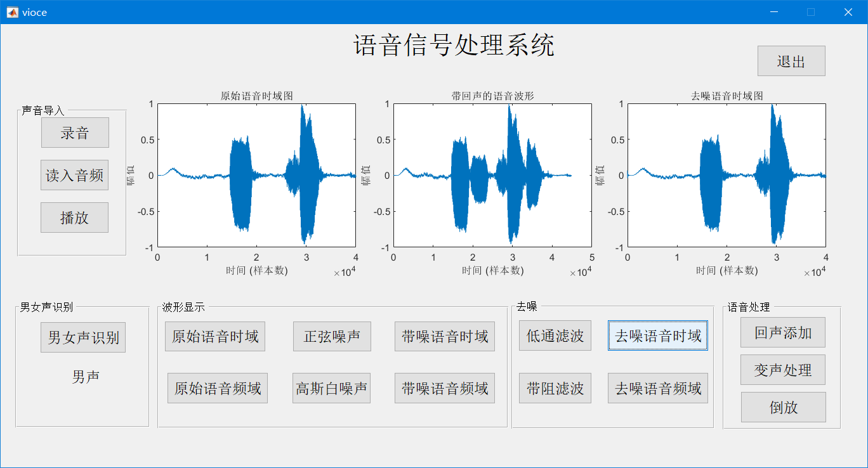Show 去噪语音频域 denoised spectrum

click(x=658, y=388)
